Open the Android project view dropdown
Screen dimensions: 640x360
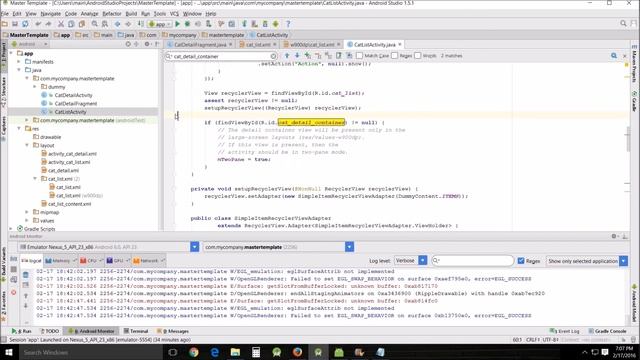(x=29, y=44)
